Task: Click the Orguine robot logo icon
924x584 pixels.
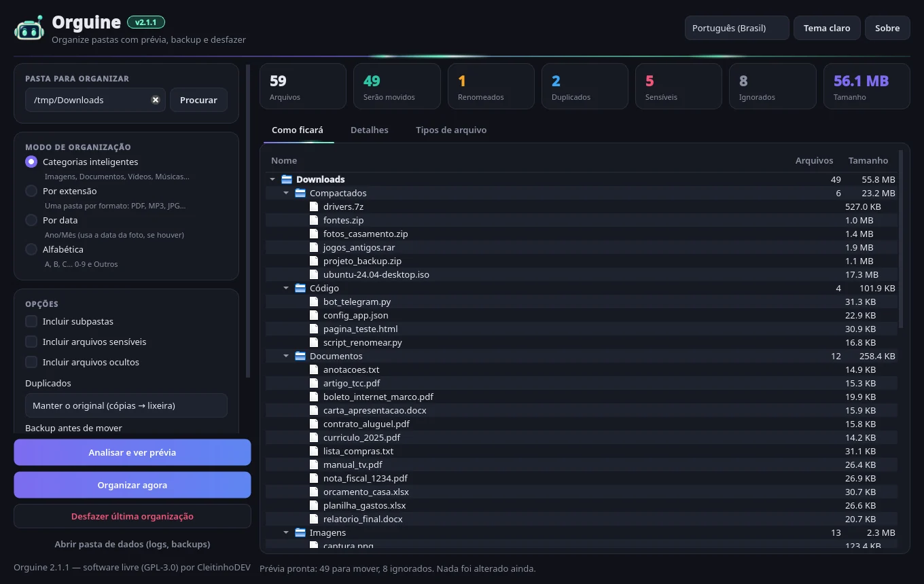Action: coord(29,29)
